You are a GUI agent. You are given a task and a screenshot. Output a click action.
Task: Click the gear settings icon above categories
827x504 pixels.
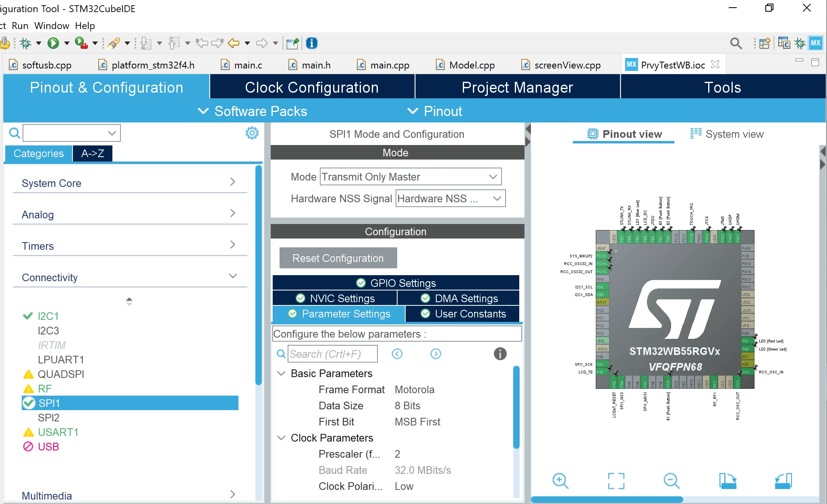(252, 133)
